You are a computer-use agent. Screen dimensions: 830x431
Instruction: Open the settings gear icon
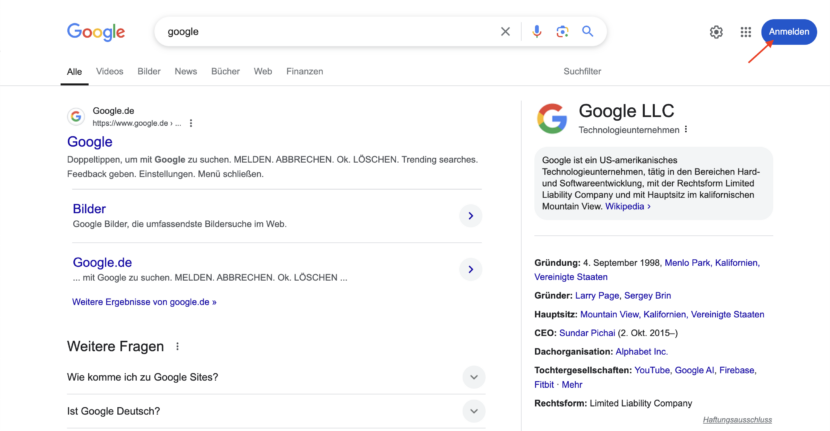tap(716, 32)
